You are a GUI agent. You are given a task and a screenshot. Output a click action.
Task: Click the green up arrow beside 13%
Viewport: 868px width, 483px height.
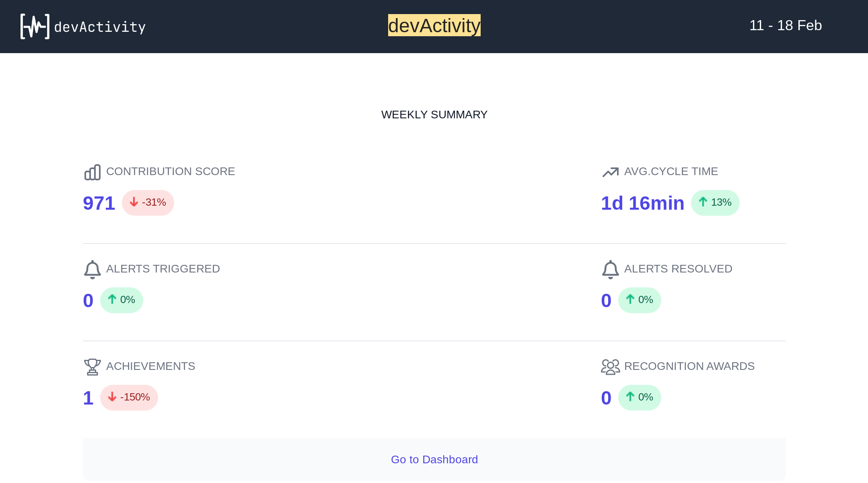pos(703,202)
